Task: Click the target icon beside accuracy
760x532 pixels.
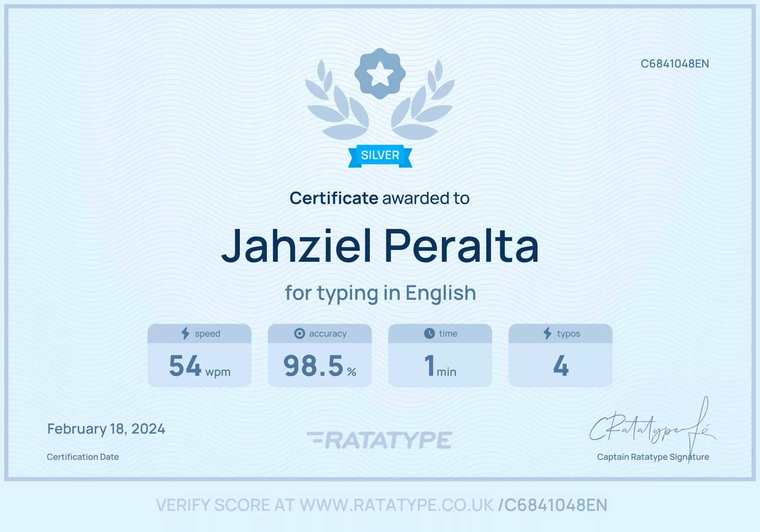Action: pos(299,333)
